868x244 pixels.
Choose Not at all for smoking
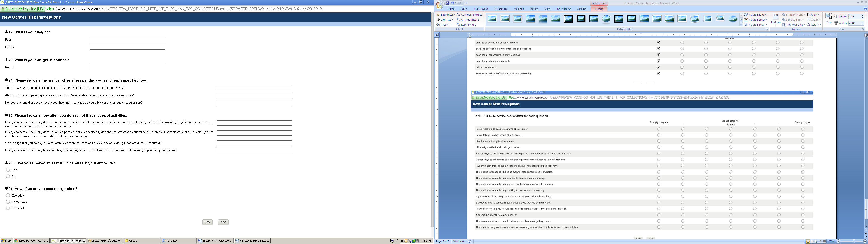tap(8, 208)
